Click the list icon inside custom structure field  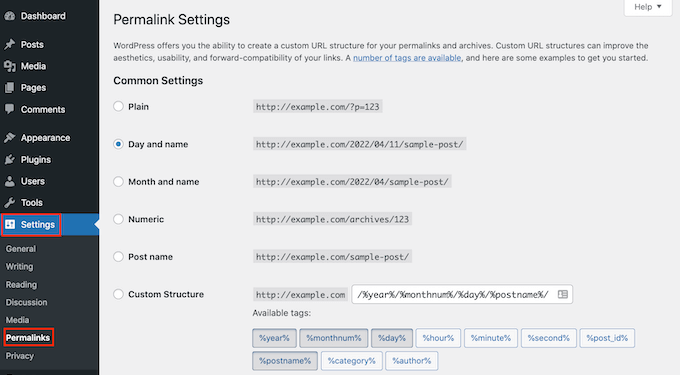pos(562,294)
